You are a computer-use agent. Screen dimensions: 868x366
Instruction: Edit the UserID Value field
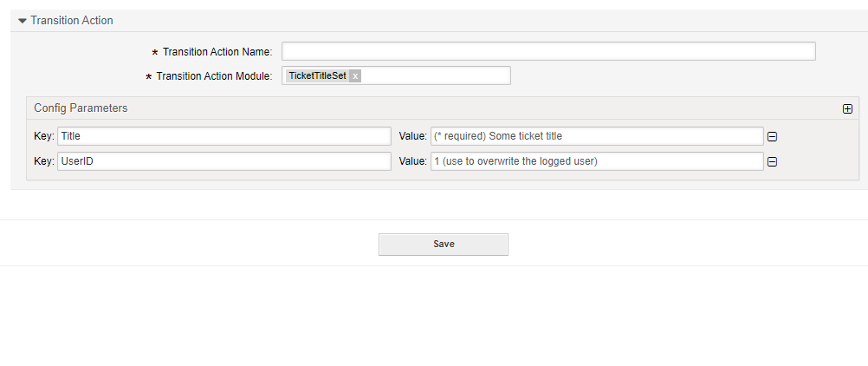pos(596,161)
